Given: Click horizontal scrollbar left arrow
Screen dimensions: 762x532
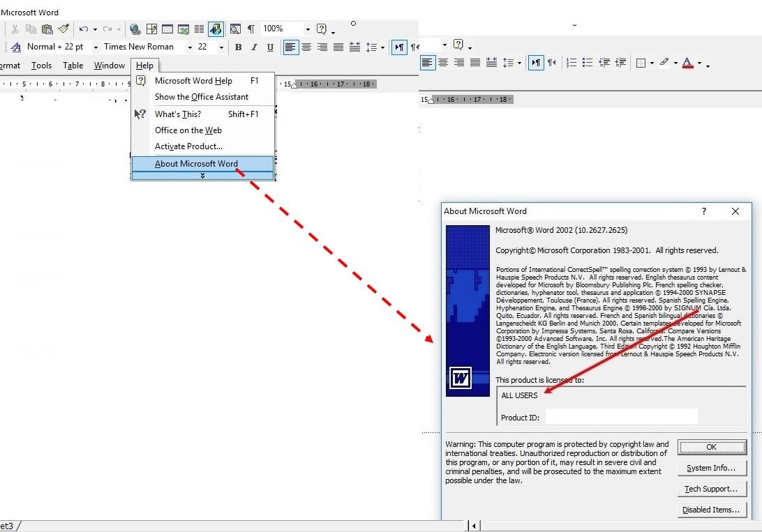Looking at the screenshot, I should pos(474,526).
